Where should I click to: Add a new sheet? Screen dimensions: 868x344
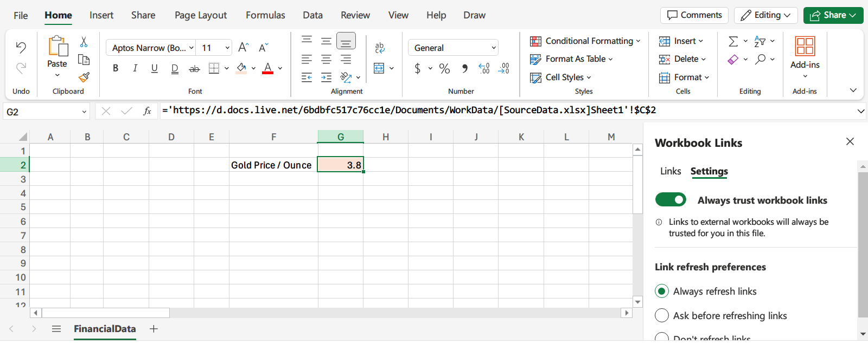[x=154, y=329]
